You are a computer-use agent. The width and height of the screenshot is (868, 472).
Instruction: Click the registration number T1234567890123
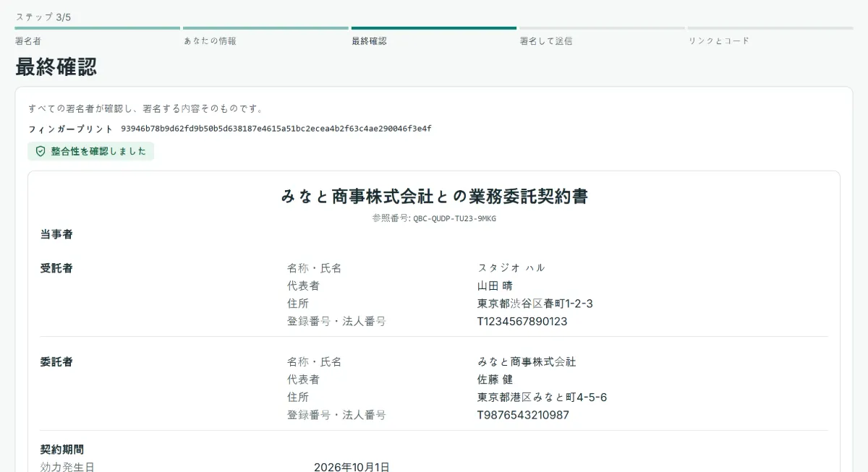click(522, 322)
